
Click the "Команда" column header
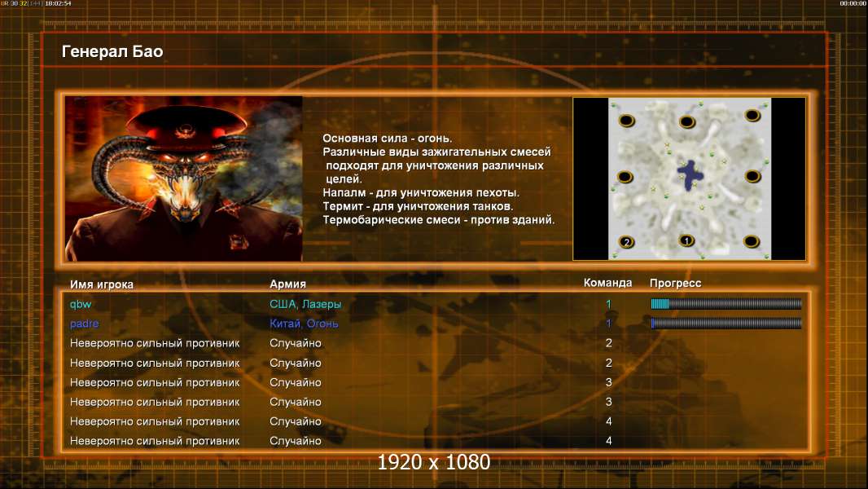(607, 283)
